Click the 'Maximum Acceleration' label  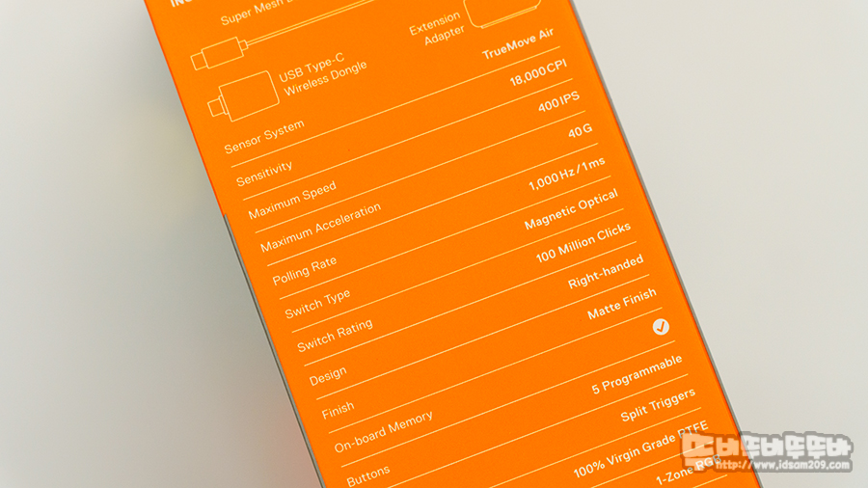point(320,228)
